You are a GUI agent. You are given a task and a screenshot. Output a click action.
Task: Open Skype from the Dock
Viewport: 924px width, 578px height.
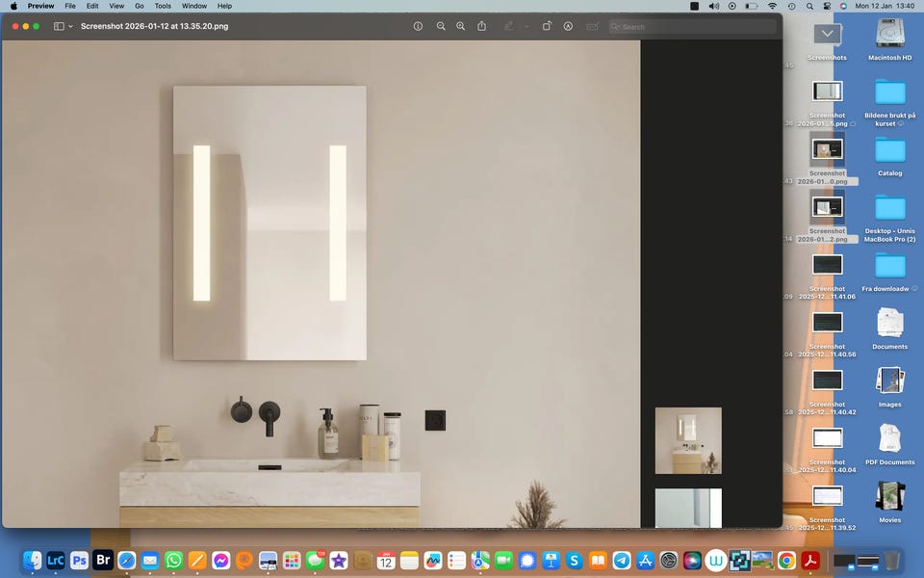[575, 561]
